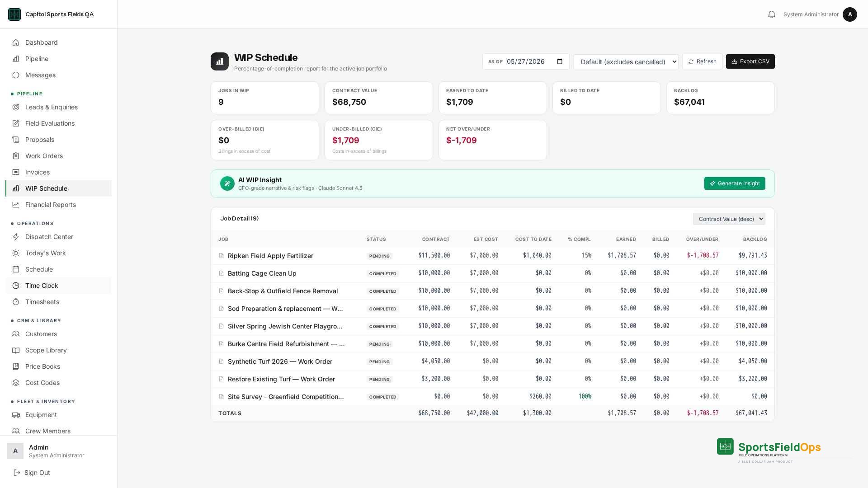Viewport: 868px width, 488px height.
Task: Click the Today's Work sun icon
Action: 16,253
